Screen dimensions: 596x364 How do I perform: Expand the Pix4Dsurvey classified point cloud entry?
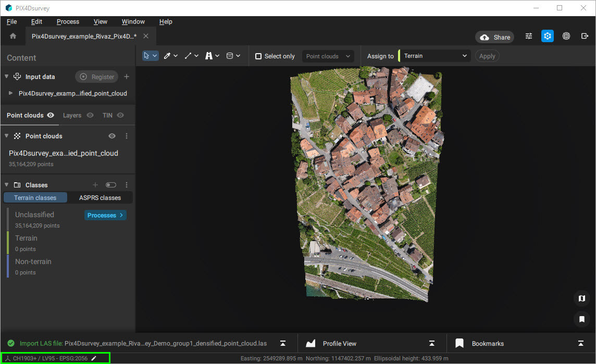pos(10,93)
